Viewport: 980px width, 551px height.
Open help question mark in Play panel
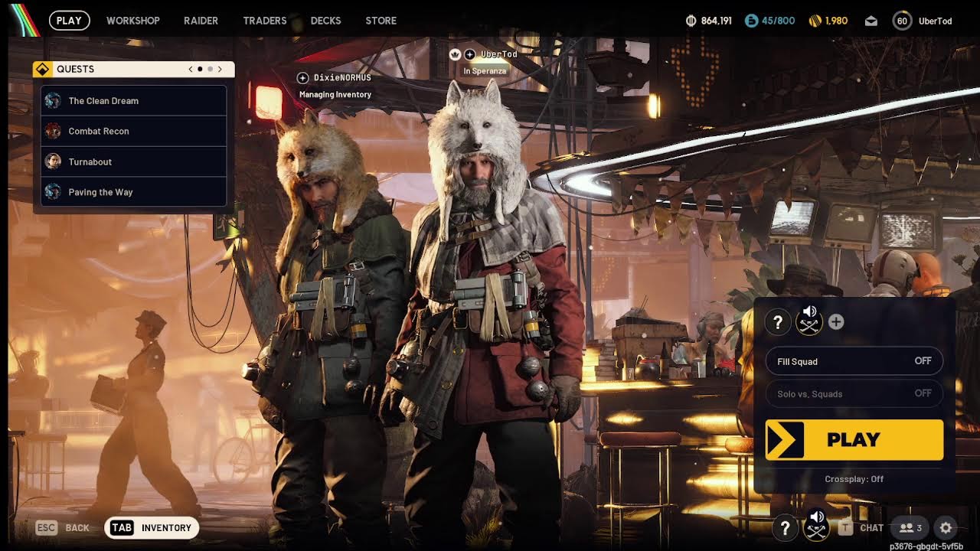[x=778, y=322]
